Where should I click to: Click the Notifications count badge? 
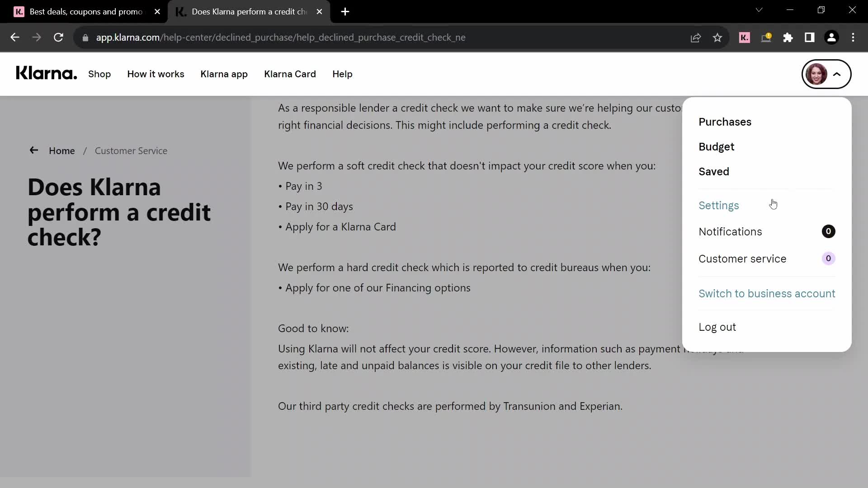(x=828, y=231)
